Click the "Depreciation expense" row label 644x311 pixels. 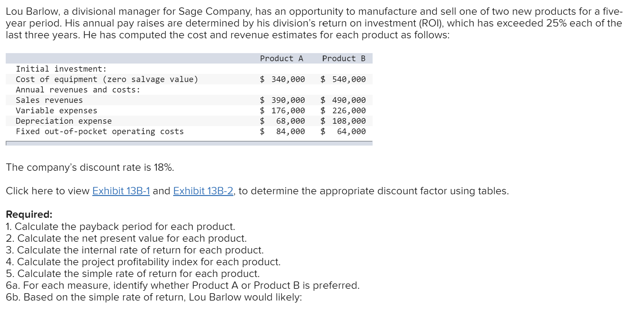pyautogui.click(x=64, y=121)
